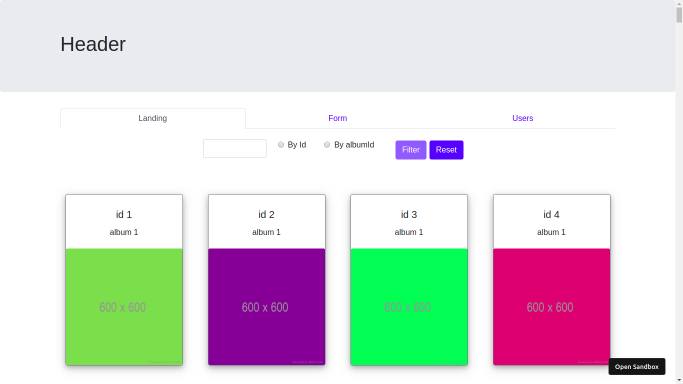The height and width of the screenshot is (384, 683).
Task: Click "album 1" text under id 3
Action: (x=409, y=232)
